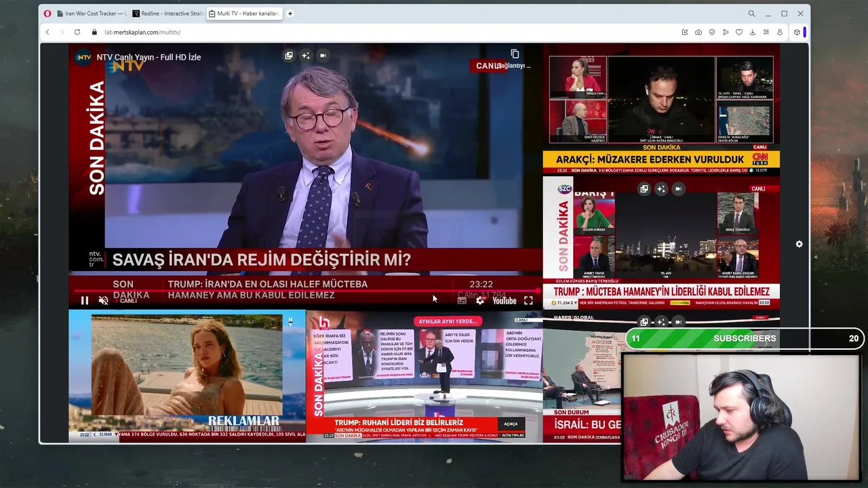This screenshot has width=868, height=488.
Task: Click the streamer webcam overlay
Action: click(x=741, y=418)
